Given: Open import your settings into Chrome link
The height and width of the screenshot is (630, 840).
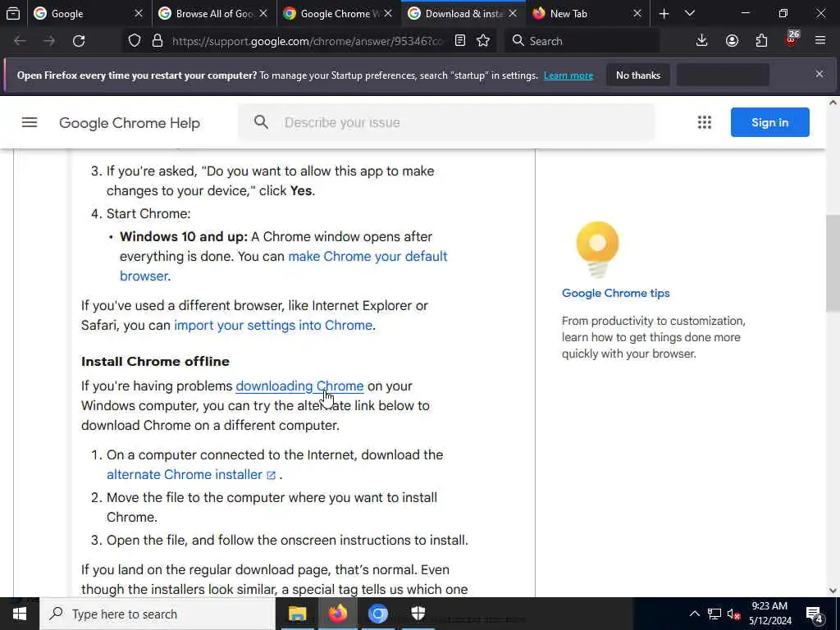Looking at the screenshot, I should (x=273, y=325).
